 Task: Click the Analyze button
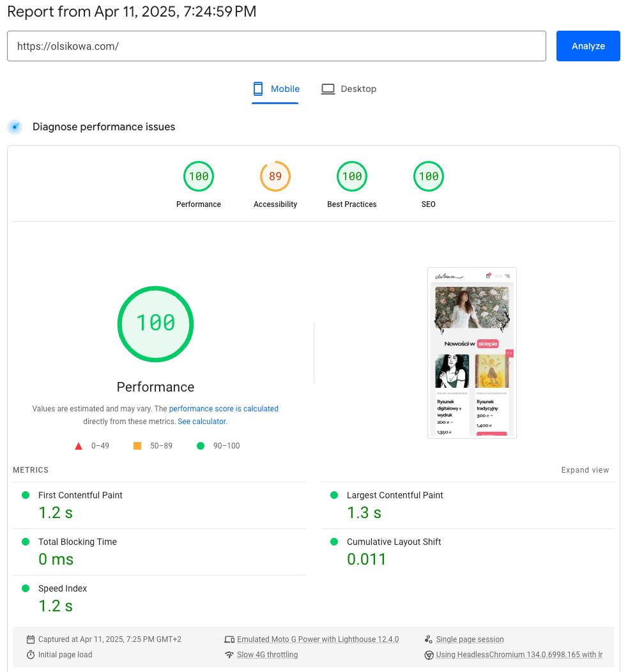[588, 46]
